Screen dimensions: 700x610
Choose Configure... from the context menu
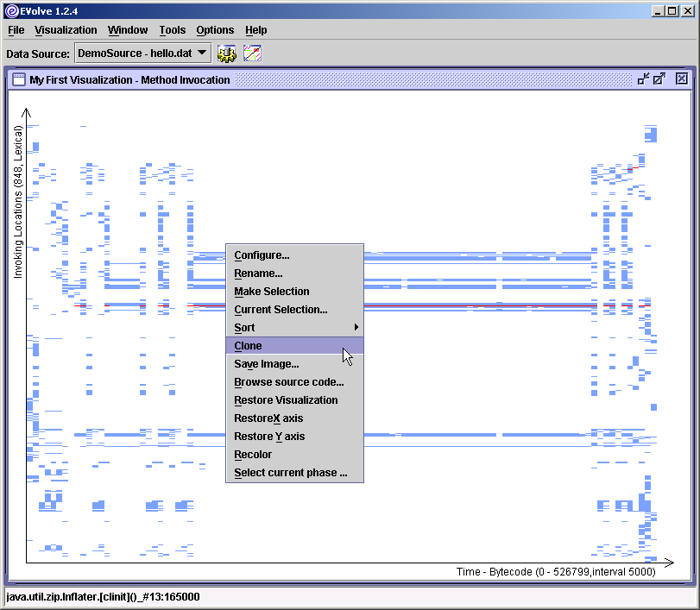pyautogui.click(x=294, y=255)
